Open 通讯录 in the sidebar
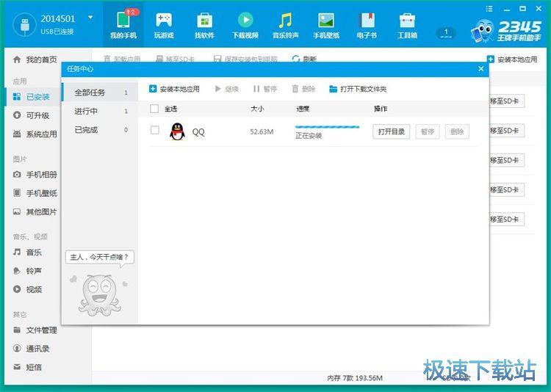This screenshot has height=392, width=551. [x=31, y=349]
